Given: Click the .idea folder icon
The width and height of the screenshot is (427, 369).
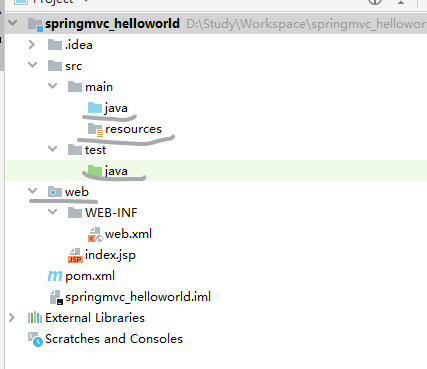Looking at the screenshot, I should [x=55, y=45].
